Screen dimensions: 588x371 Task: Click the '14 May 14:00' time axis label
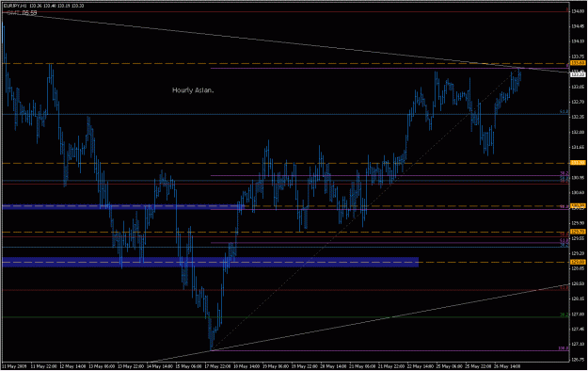tap(161, 365)
